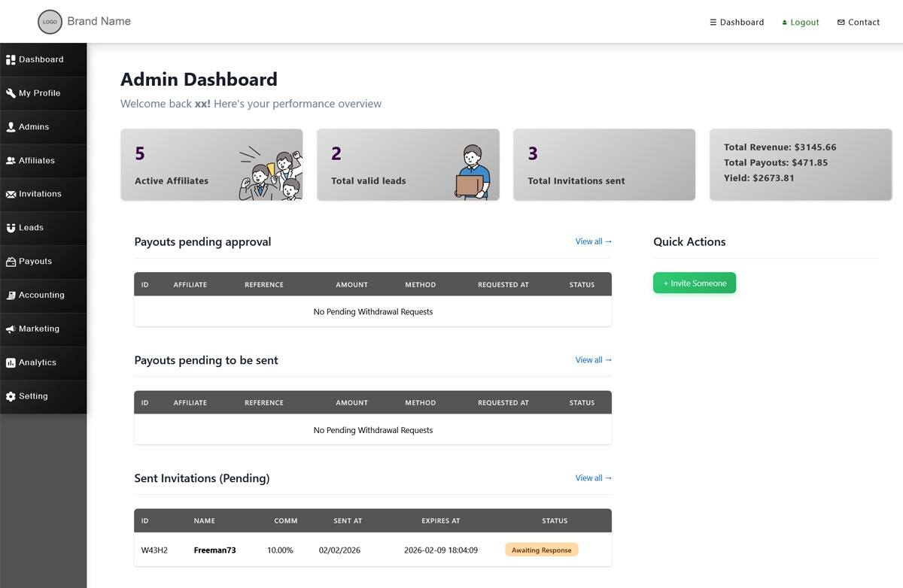Image resolution: width=903 pixels, height=588 pixels.
Task: Click the Invite Someone button
Action: [694, 283]
